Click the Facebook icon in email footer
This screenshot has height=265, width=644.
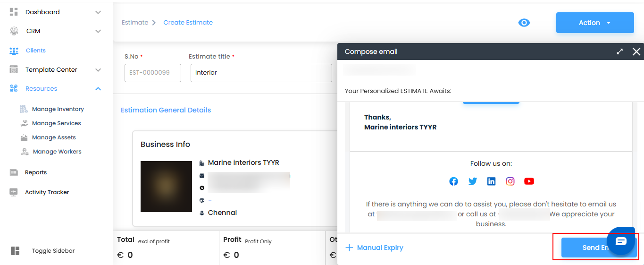click(453, 181)
